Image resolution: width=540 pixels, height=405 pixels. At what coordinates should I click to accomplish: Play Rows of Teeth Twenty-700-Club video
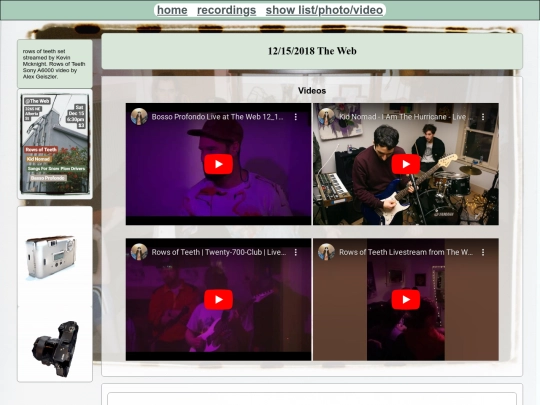[218, 300]
